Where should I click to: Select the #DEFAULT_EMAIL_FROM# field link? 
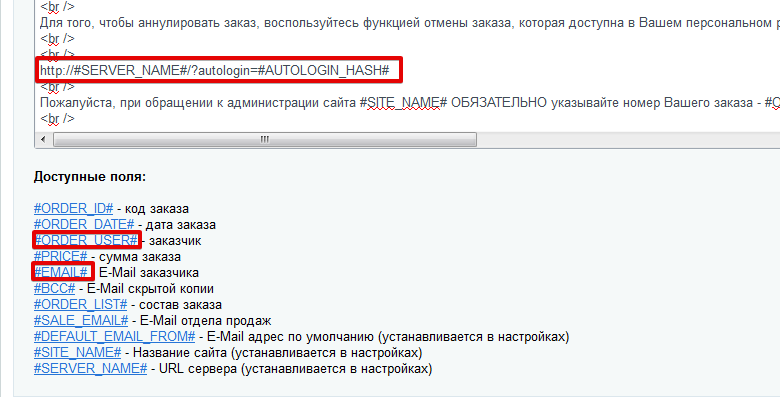pos(114,336)
